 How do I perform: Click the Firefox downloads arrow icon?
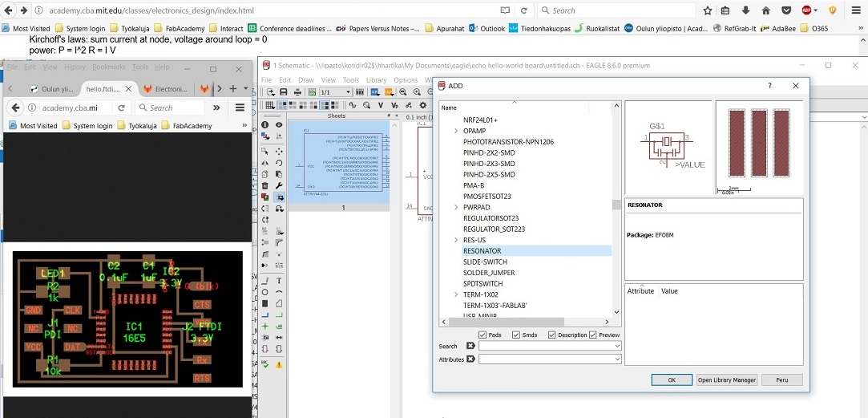pos(745,10)
